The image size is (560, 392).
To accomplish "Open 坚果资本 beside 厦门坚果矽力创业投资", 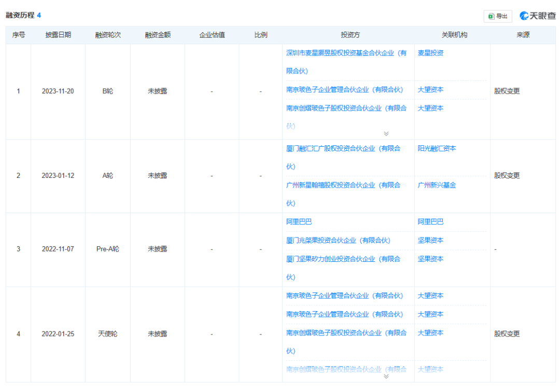I will (430, 259).
